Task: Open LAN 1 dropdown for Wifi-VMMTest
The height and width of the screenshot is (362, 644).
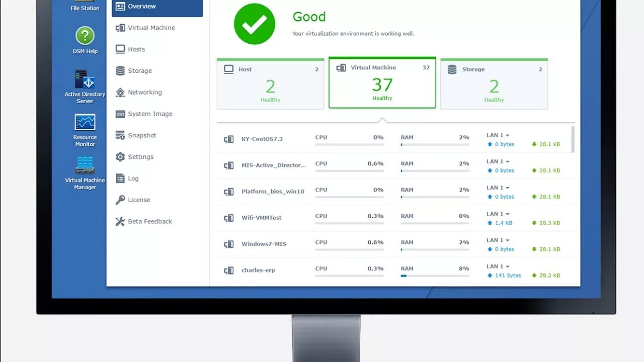Action: [x=498, y=214]
